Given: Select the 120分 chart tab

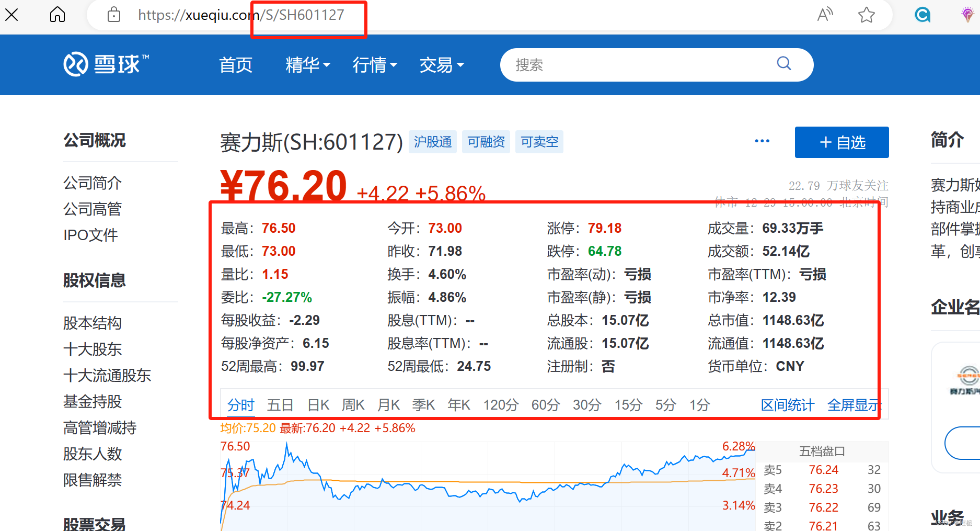Looking at the screenshot, I should pyautogui.click(x=501, y=405).
